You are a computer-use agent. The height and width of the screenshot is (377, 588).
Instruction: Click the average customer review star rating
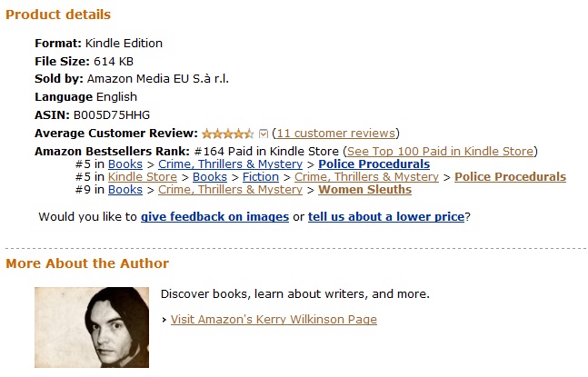tap(228, 134)
